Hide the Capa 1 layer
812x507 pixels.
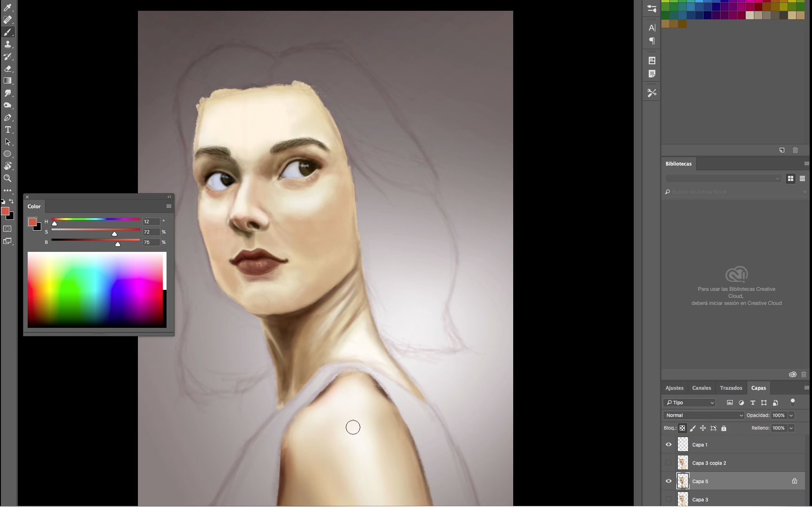pos(668,444)
